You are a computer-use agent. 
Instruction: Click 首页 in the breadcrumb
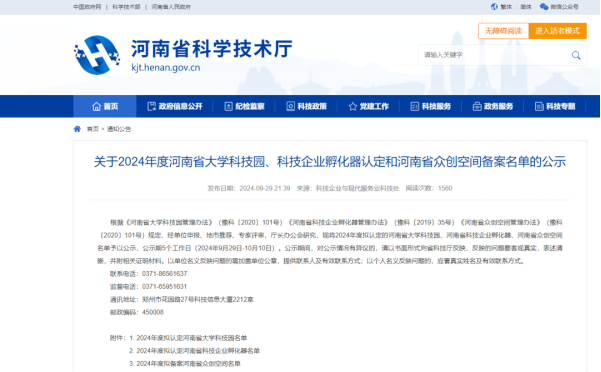93,129
